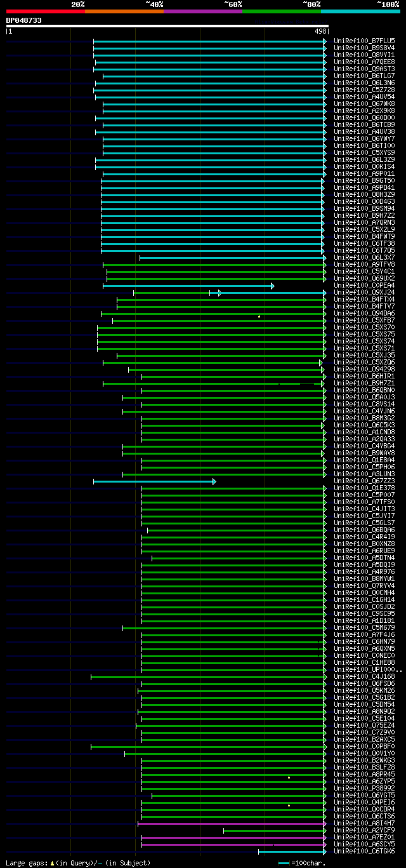Select the UniRef100_C6TGK6 label
Image resolution: width=406 pixels, height=868 pixels.
[x=364, y=851]
